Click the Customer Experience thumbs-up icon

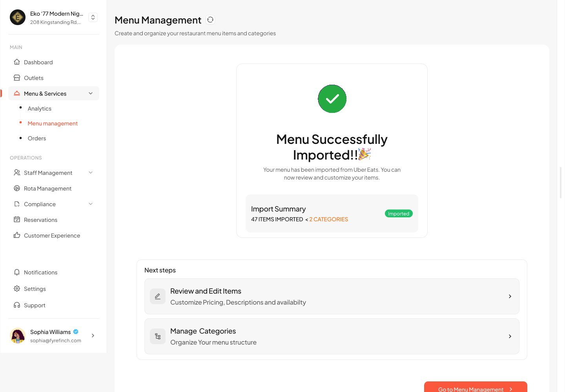[17, 235]
